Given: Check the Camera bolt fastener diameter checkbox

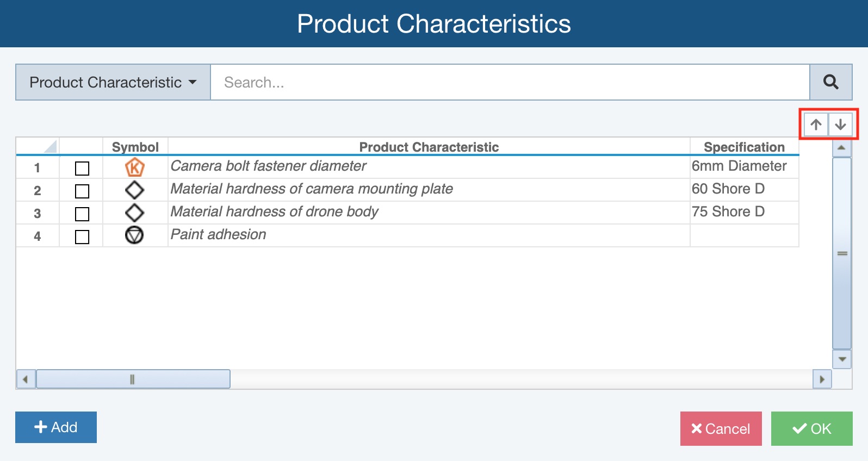Looking at the screenshot, I should [x=82, y=169].
